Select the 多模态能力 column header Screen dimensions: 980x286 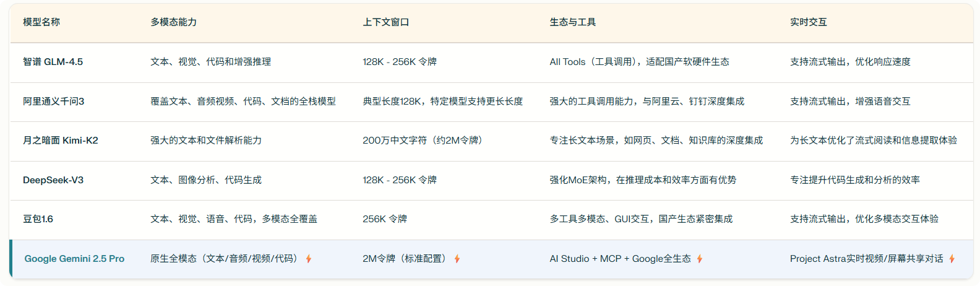[173, 22]
